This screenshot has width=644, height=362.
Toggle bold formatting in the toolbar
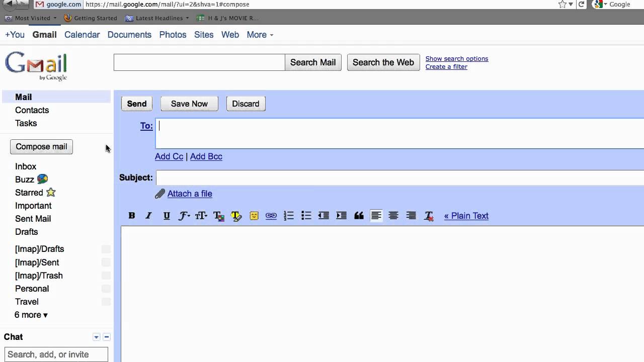[x=132, y=216]
